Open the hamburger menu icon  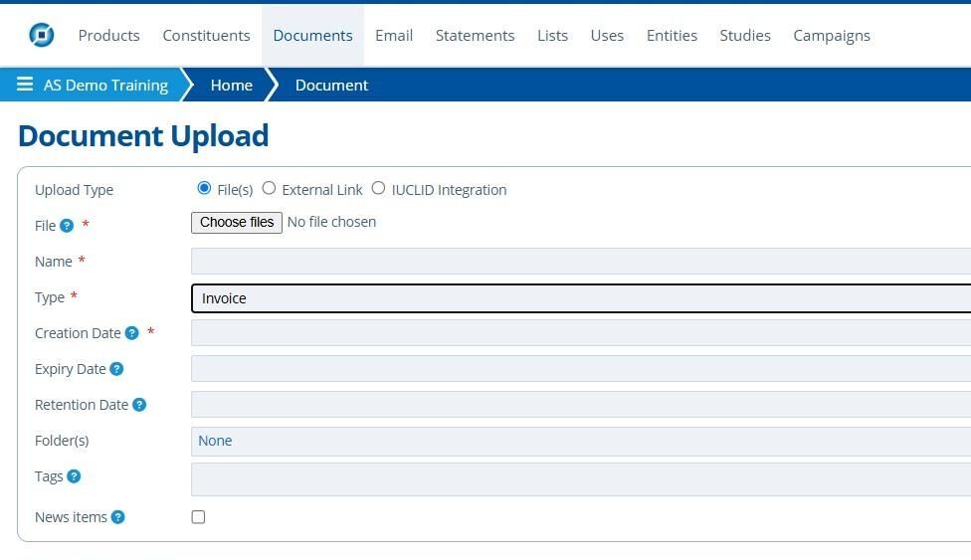point(25,84)
